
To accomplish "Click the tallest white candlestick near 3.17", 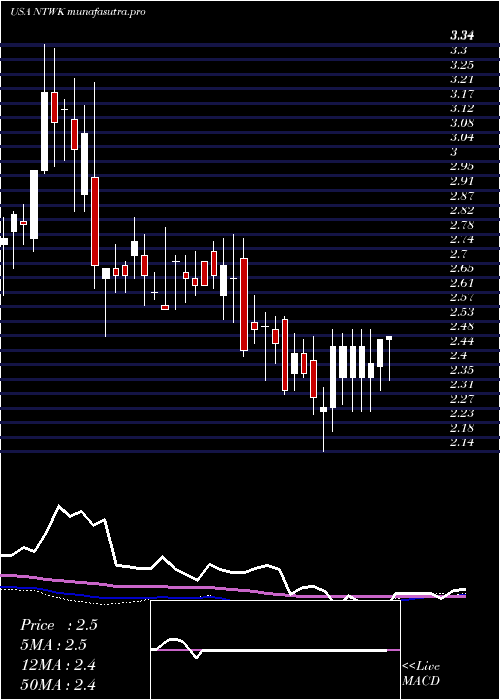I will [44, 131].
